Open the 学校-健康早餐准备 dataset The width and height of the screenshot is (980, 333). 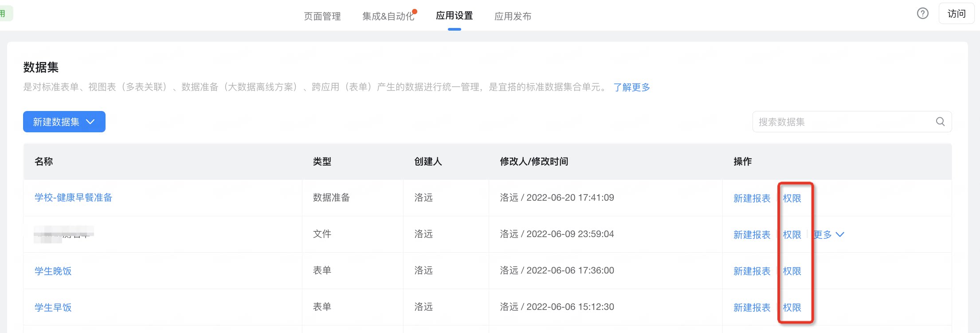point(73,198)
